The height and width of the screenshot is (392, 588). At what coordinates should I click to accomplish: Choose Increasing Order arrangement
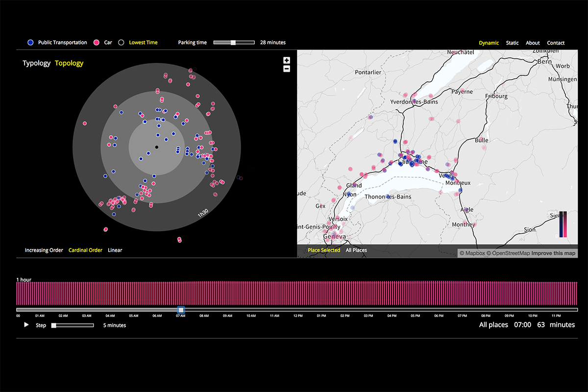tap(44, 250)
